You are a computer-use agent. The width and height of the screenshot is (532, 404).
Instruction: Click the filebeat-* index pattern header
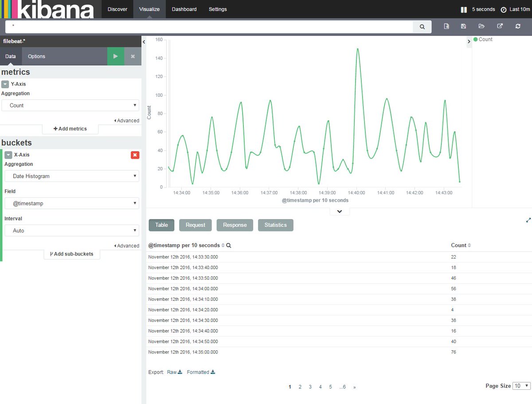click(x=70, y=41)
